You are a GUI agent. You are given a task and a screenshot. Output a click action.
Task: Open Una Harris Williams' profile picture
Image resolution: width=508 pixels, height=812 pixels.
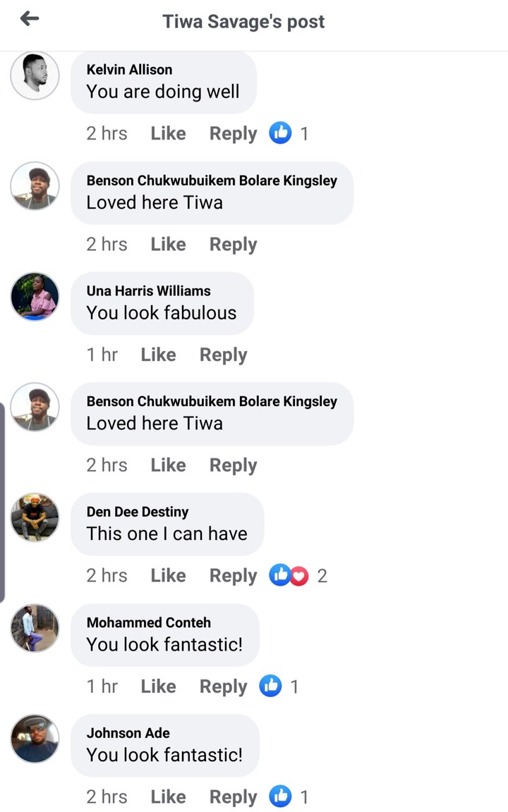click(x=35, y=296)
